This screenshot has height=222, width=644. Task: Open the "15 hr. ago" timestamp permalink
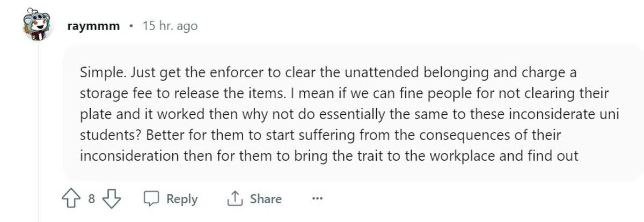point(170,26)
